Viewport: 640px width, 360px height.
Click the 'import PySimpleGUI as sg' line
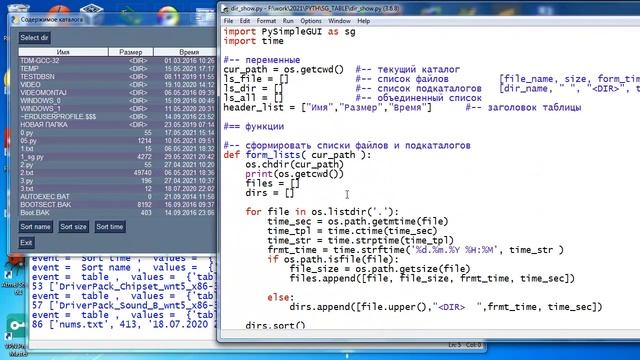(x=289, y=32)
